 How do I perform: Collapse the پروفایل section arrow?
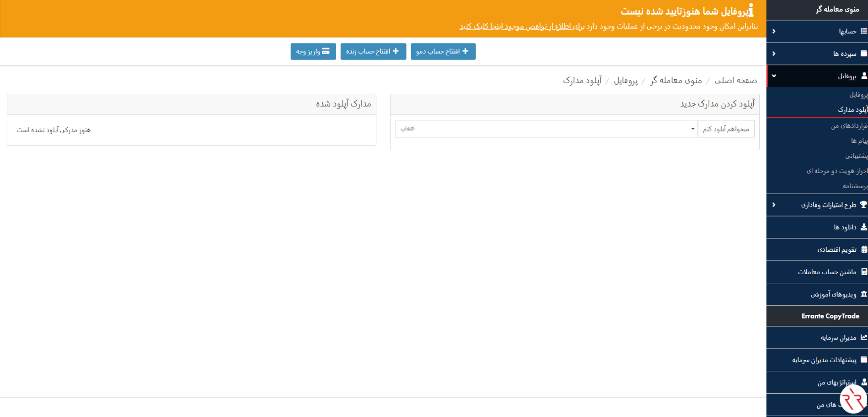click(774, 76)
